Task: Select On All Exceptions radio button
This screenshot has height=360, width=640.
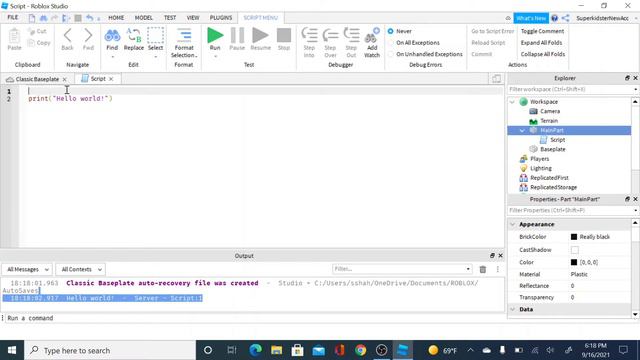Action: (x=391, y=42)
